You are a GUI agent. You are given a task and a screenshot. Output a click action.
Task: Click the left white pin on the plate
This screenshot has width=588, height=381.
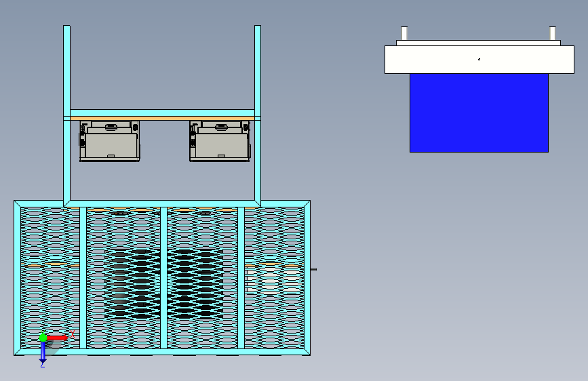tap(404, 33)
